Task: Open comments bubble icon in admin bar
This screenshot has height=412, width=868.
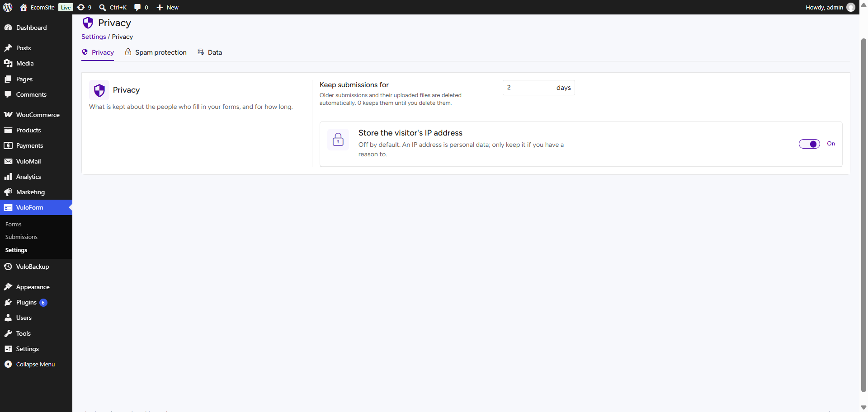Action: (137, 7)
